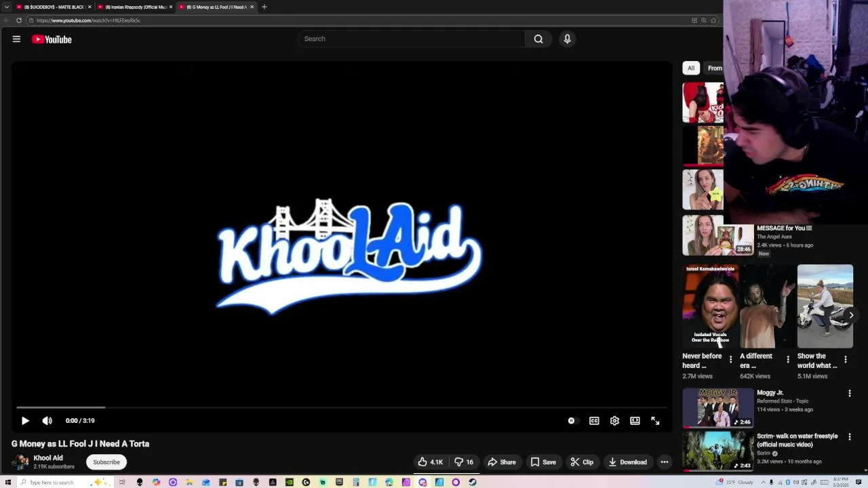Go back in the browser

pyautogui.click(x=7, y=20)
